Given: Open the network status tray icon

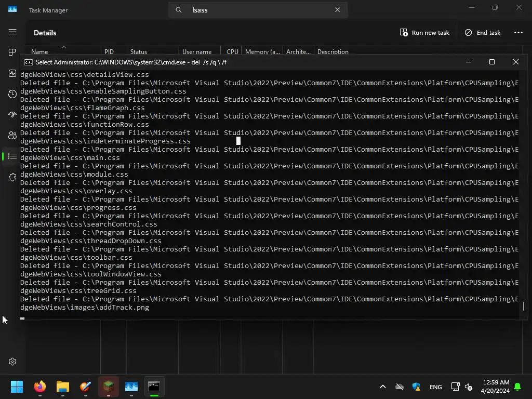Looking at the screenshot, I should point(455,387).
